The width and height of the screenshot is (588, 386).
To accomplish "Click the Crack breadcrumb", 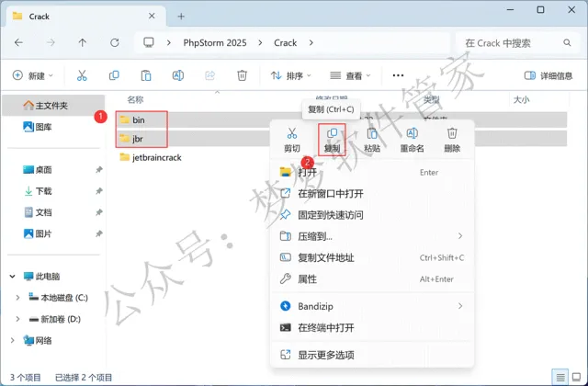I will click(x=286, y=43).
